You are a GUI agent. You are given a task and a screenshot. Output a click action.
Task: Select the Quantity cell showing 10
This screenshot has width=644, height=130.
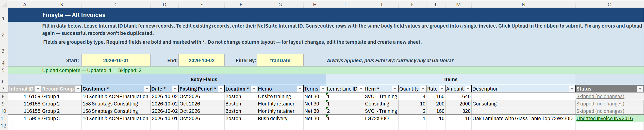click(412, 104)
